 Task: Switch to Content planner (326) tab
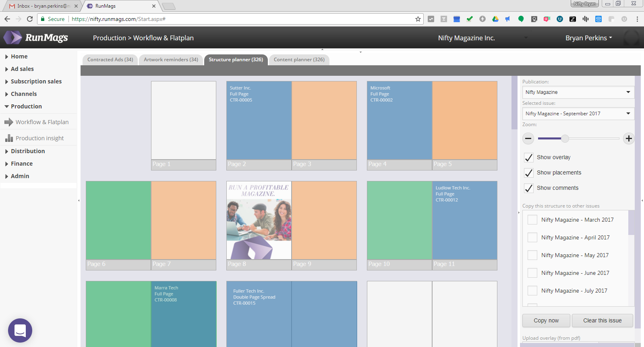299,60
